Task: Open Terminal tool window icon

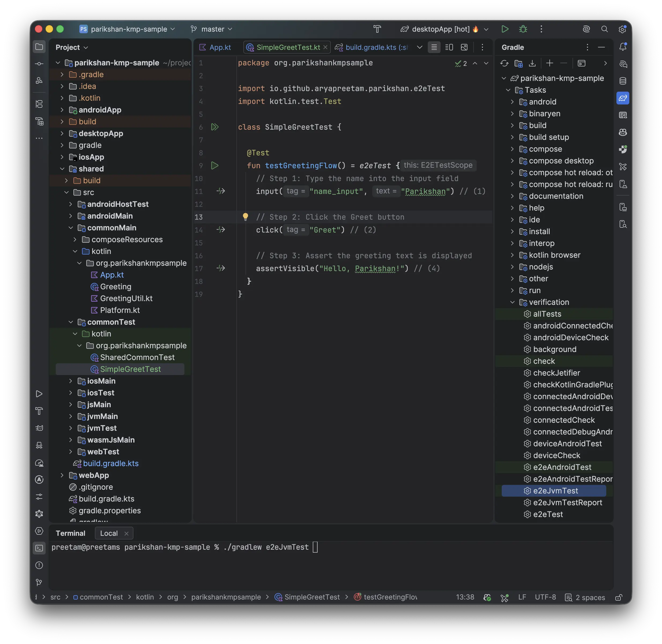Action: pos(39,548)
